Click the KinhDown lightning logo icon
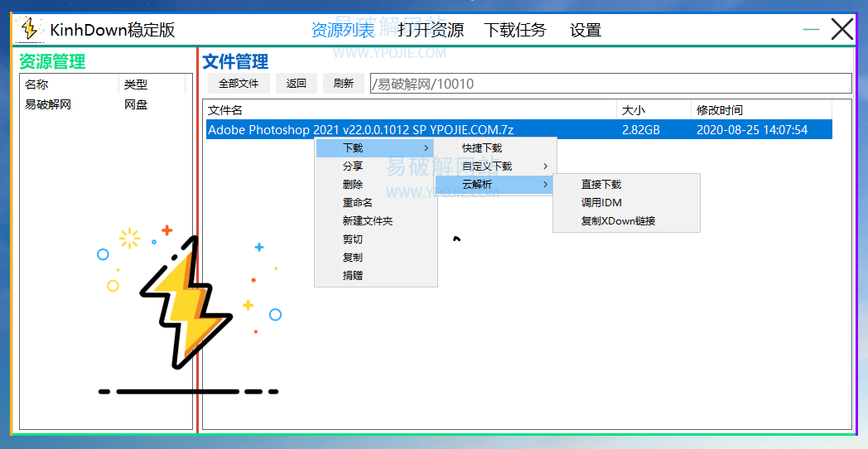The width and height of the screenshot is (868, 449). 29,29
